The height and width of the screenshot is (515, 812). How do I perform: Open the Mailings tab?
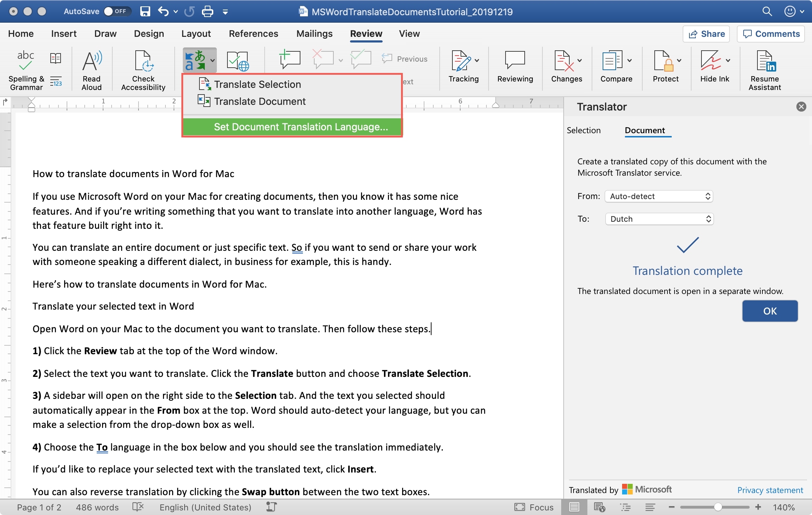[x=314, y=34]
